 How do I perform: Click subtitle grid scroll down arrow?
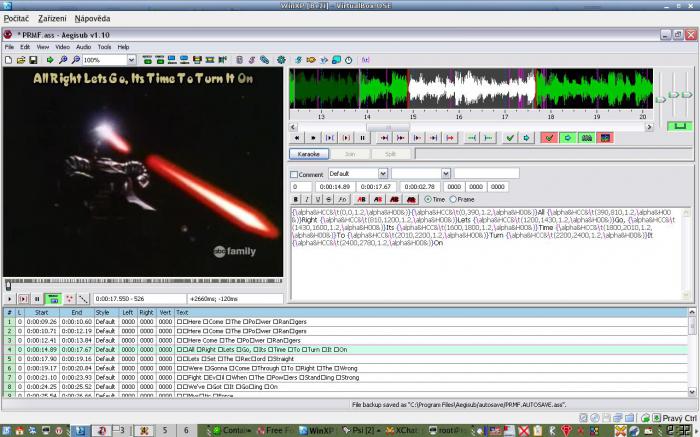point(692,392)
